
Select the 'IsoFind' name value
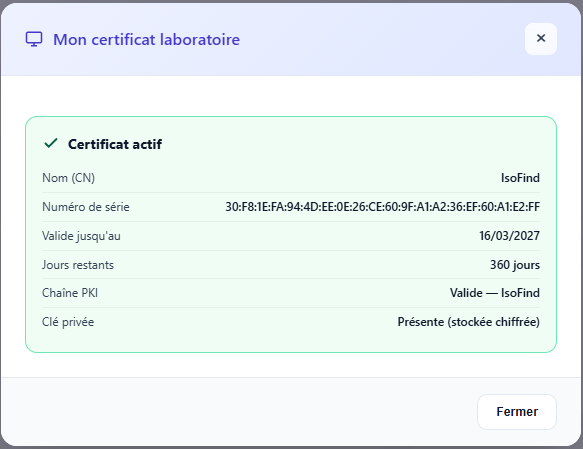coord(520,178)
